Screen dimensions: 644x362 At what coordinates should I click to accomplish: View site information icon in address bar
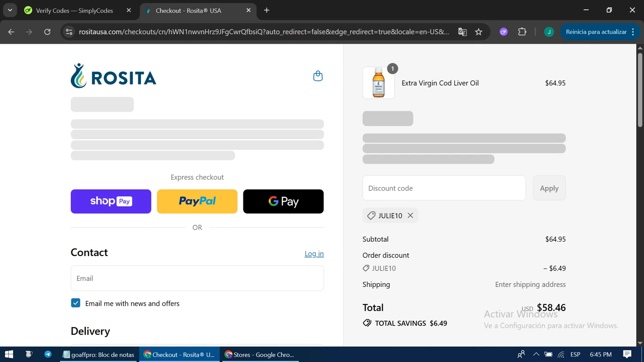(x=69, y=32)
